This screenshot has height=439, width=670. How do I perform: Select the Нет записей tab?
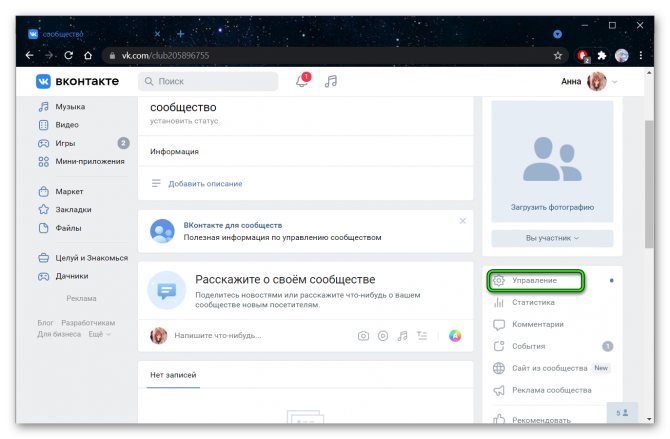(173, 375)
